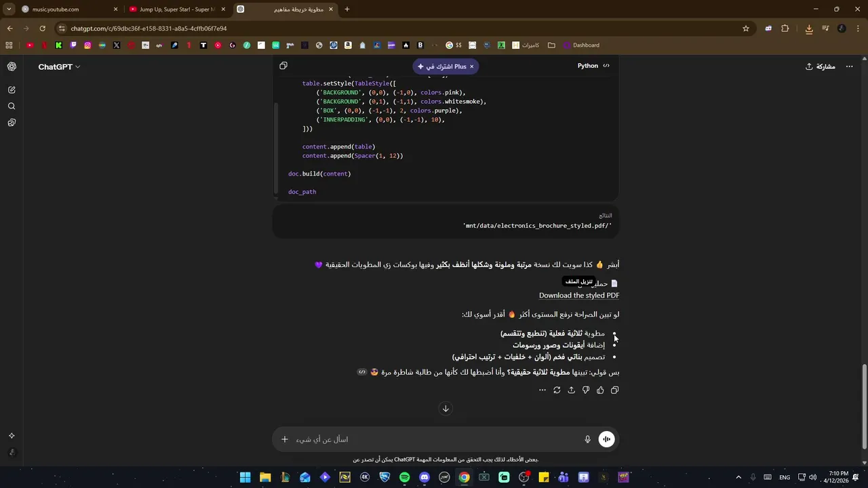Open the attachments plus button in composer
868x488 pixels.
(x=285, y=439)
